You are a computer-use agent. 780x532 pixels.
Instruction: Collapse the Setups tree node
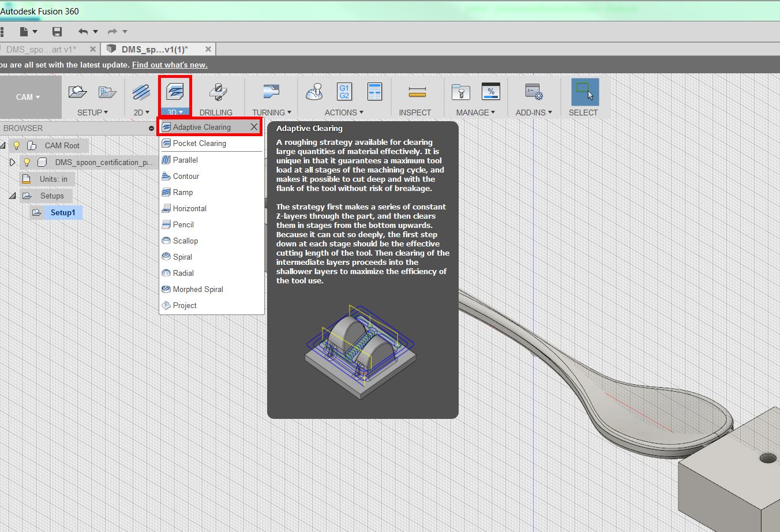(12, 196)
